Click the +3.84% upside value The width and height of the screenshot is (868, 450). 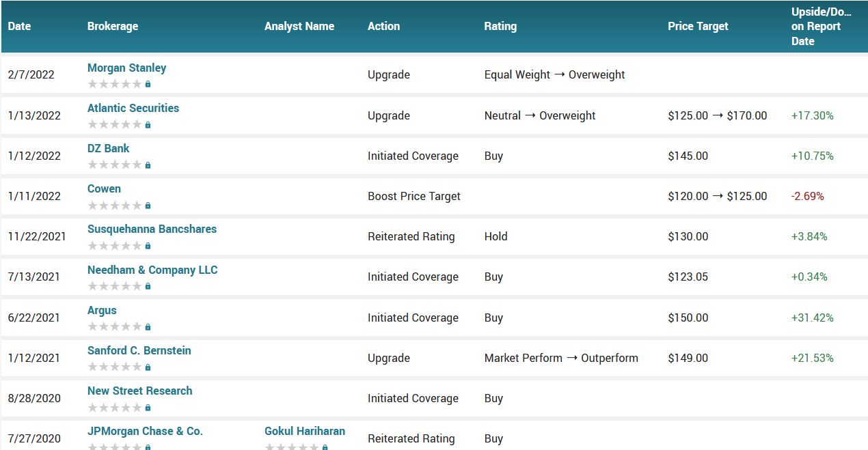[x=809, y=236]
